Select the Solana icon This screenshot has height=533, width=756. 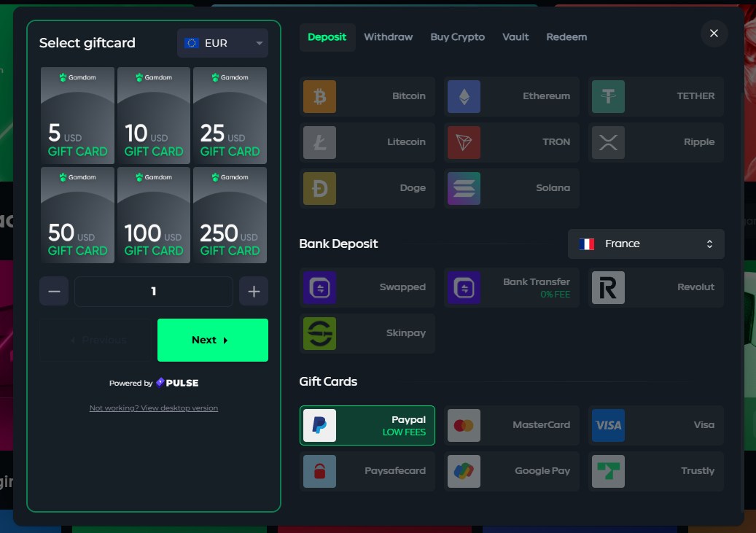pyautogui.click(x=464, y=188)
